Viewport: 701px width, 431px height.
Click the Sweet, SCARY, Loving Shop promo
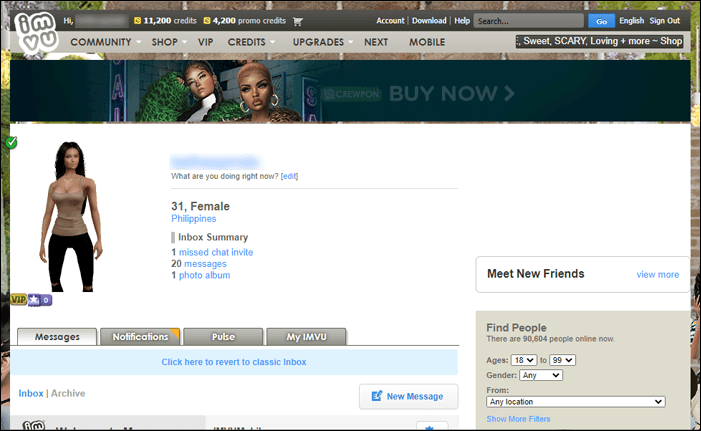point(600,41)
